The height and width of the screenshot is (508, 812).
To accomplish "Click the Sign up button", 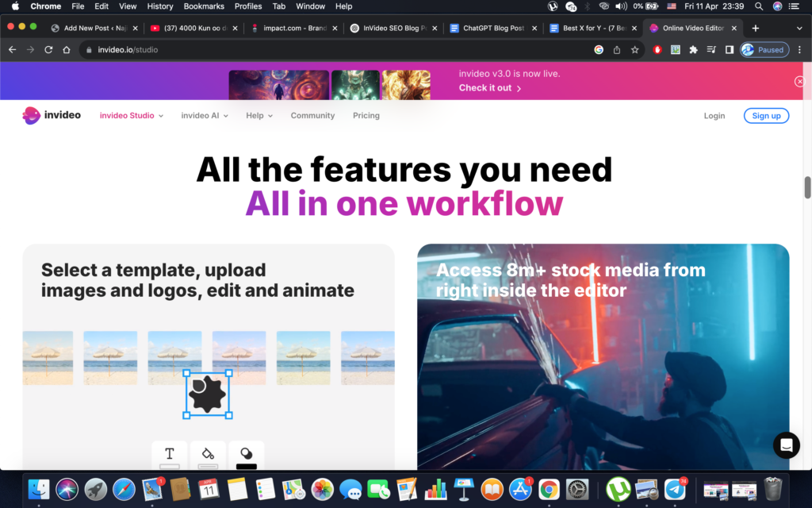I will point(766,115).
